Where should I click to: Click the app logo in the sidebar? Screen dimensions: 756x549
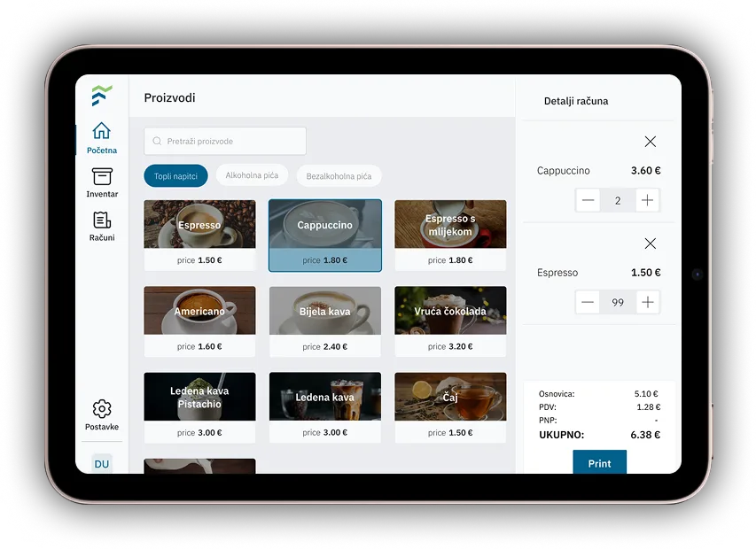102,96
